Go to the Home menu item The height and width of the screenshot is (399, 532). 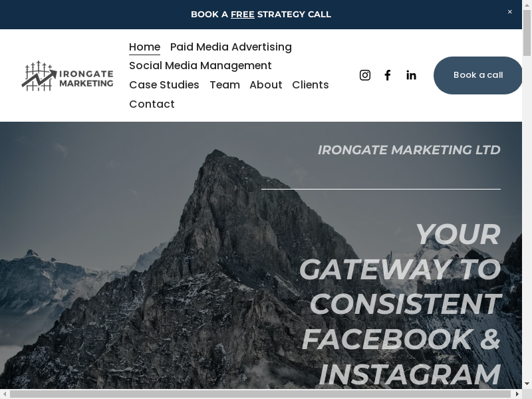click(144, 47)
